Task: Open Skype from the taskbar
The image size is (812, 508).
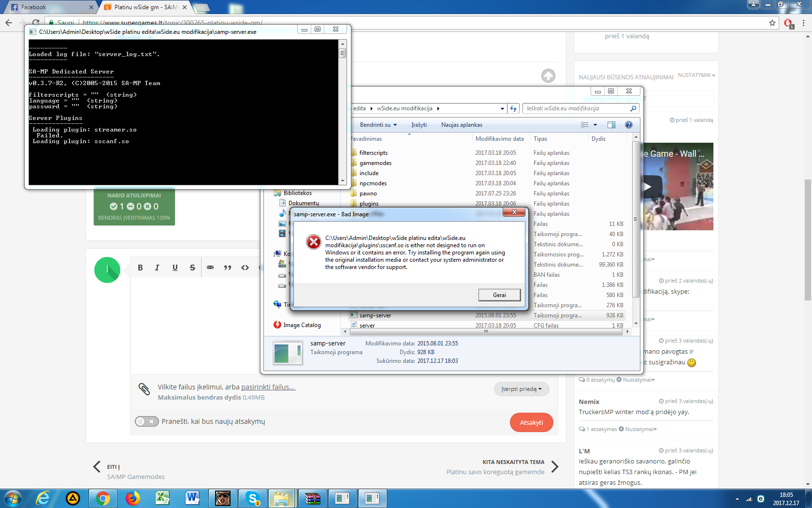Action: point(253,498)
